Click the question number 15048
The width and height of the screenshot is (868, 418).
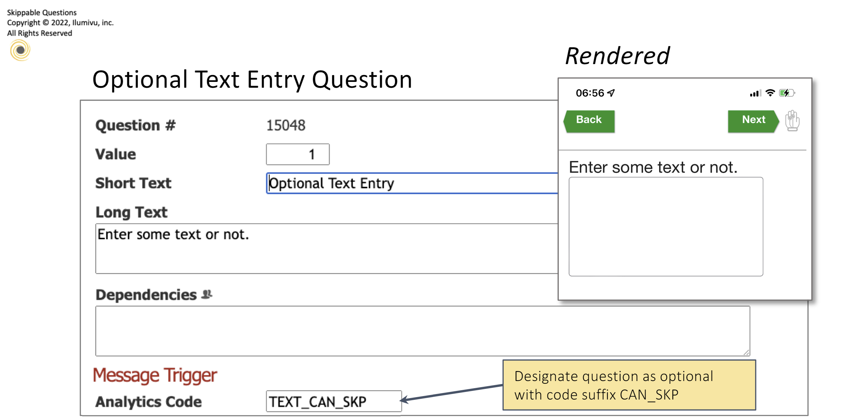(286, 125)
